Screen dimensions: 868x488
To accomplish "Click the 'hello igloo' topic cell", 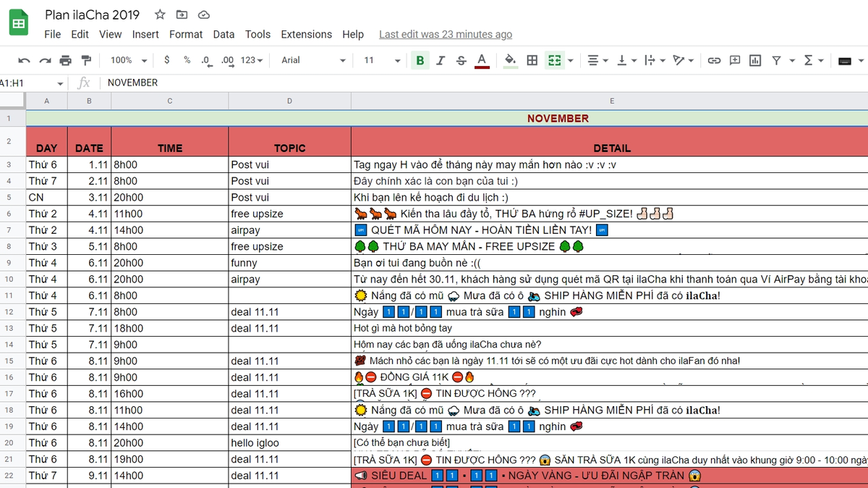I will tap(289, 443).
